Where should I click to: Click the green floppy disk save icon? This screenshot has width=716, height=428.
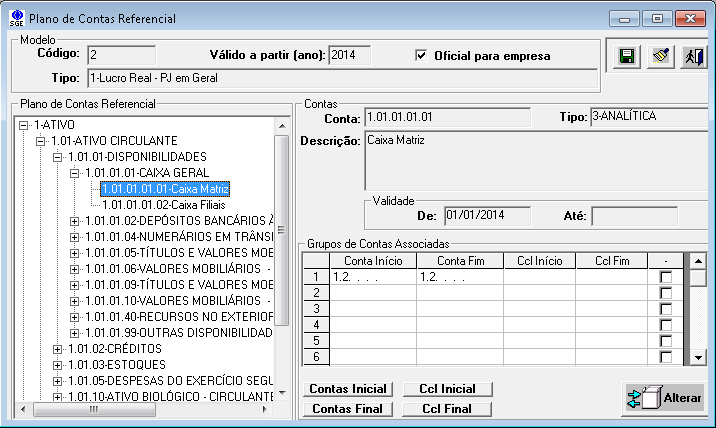[x=628, y=57]
